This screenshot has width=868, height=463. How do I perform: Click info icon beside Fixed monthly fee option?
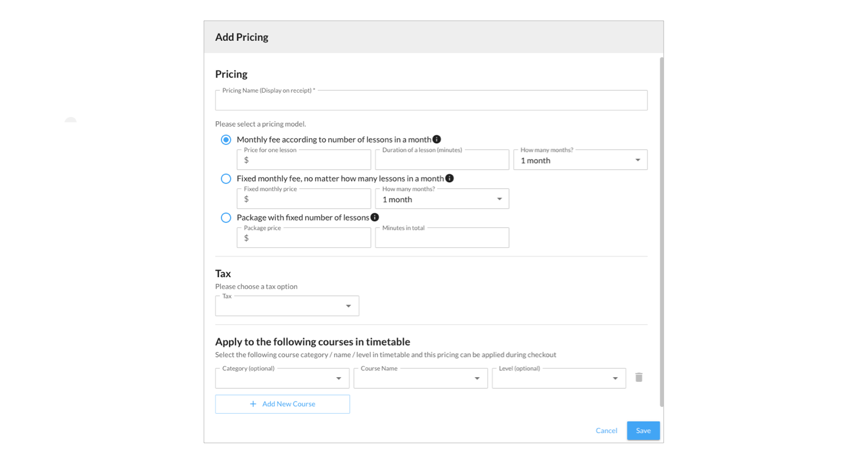pyautogui.click(x=449, y=178)
